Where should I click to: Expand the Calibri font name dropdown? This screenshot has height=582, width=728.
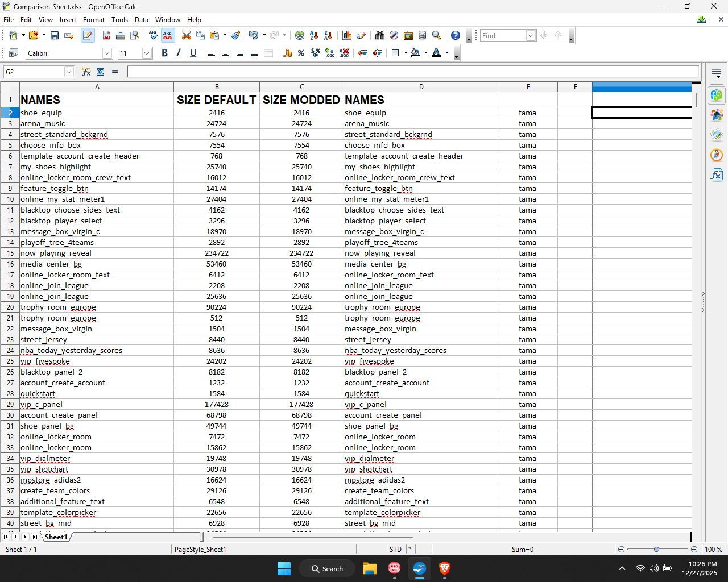107,53
